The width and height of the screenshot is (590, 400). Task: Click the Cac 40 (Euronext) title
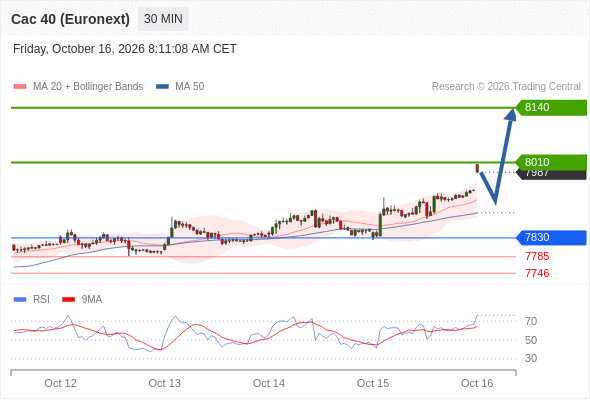[x=70, y=19]
